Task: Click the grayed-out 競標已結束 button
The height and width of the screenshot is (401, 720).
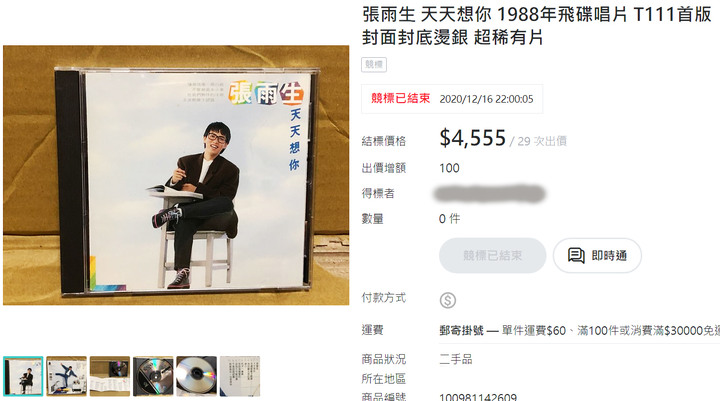Action: click(492, 255)
